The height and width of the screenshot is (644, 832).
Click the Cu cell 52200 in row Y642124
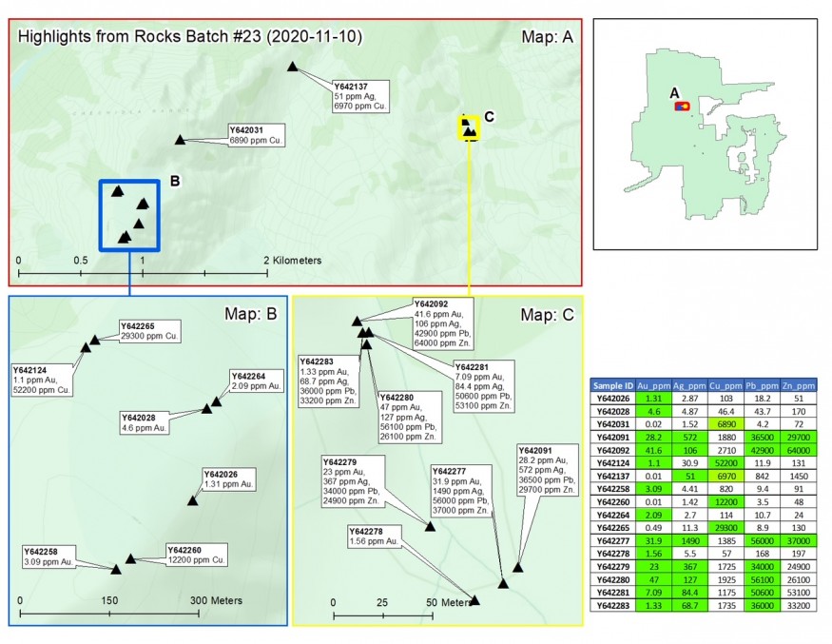(726, 463)
